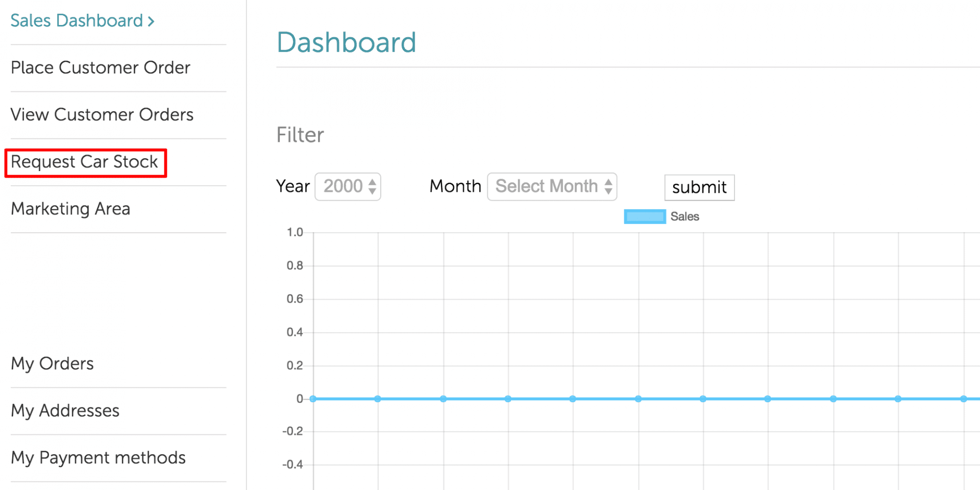The height and width of the screenshot is (490, 980).
Task: Click the Filter section heading
Action: (300, 135)
